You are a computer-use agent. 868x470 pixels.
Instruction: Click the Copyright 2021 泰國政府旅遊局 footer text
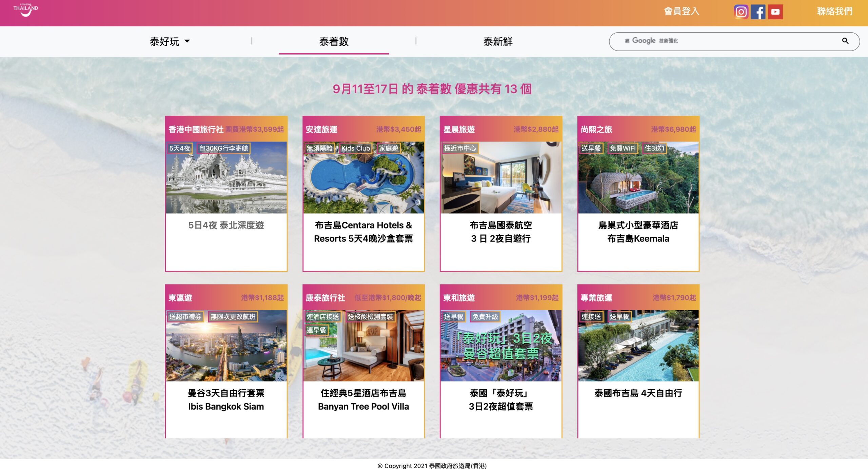point(432,466)
